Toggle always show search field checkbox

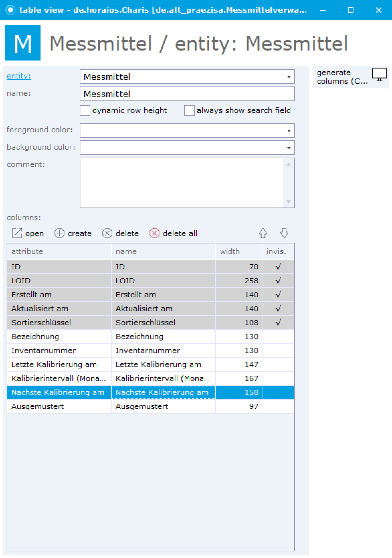coord(189,110)
